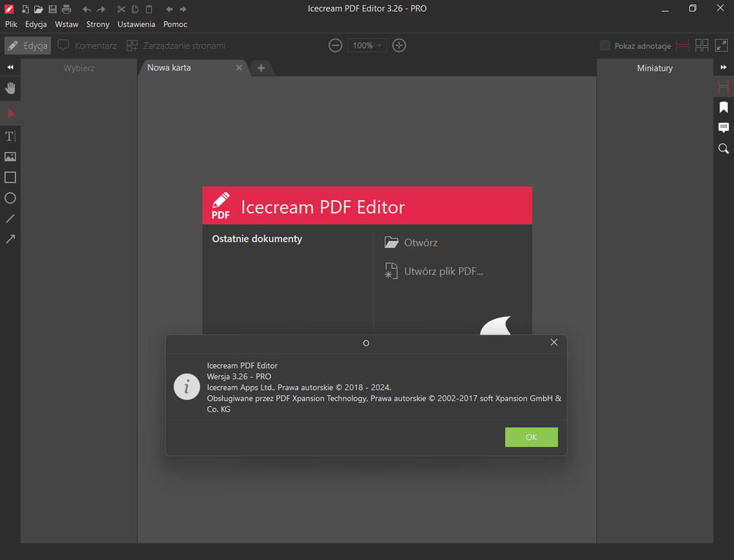Select the Ellipse shape tool
The width and height of the screenshot is (734, 560).
click(x=10, y=198)
